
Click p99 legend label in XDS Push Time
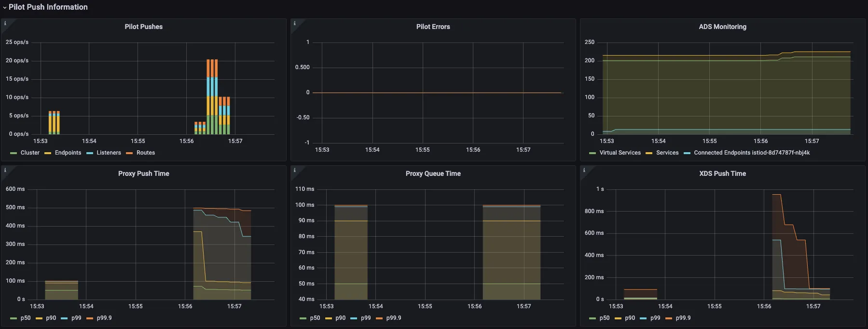[x=655, y=318]
